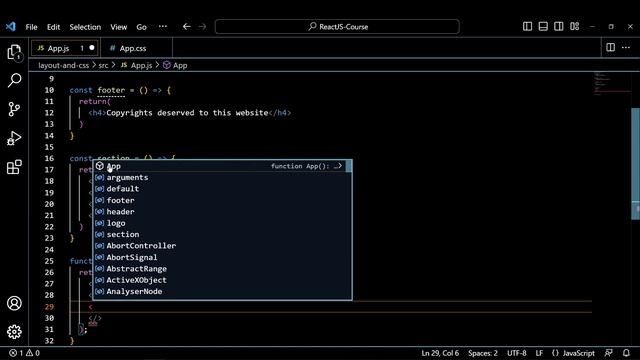
Task: Open the Extensions view
Action: pyautogui.click(x=14, y=167)
